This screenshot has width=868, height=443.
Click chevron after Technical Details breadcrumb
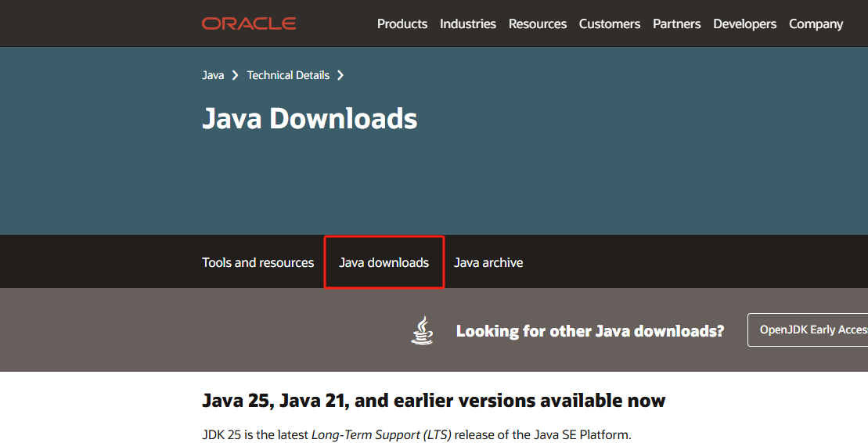coord(340,75)
